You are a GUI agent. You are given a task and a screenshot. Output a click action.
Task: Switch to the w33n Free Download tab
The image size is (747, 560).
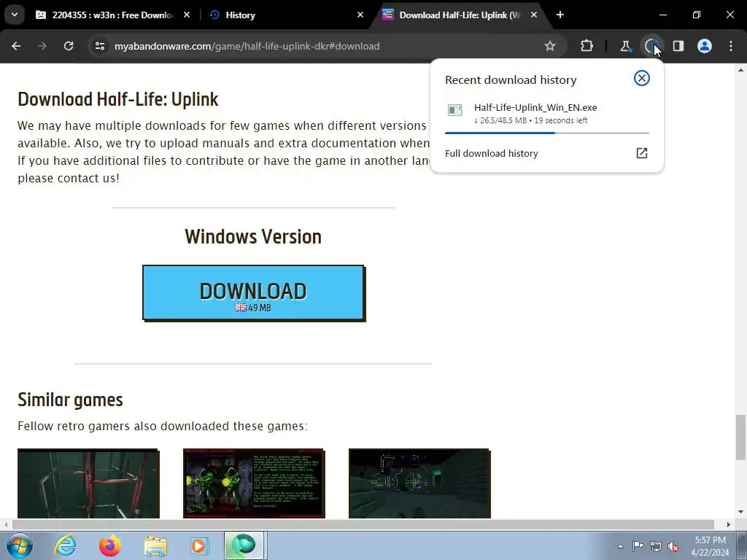112,15
